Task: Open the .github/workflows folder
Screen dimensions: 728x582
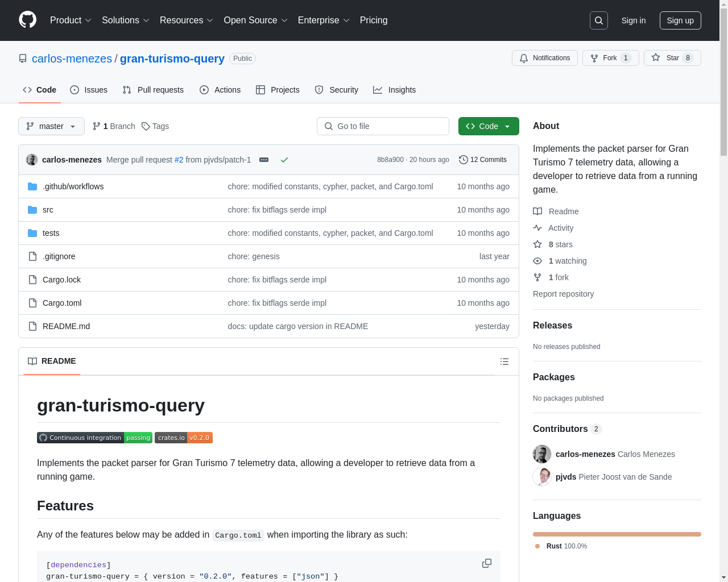Action: [x=73, y=186]
